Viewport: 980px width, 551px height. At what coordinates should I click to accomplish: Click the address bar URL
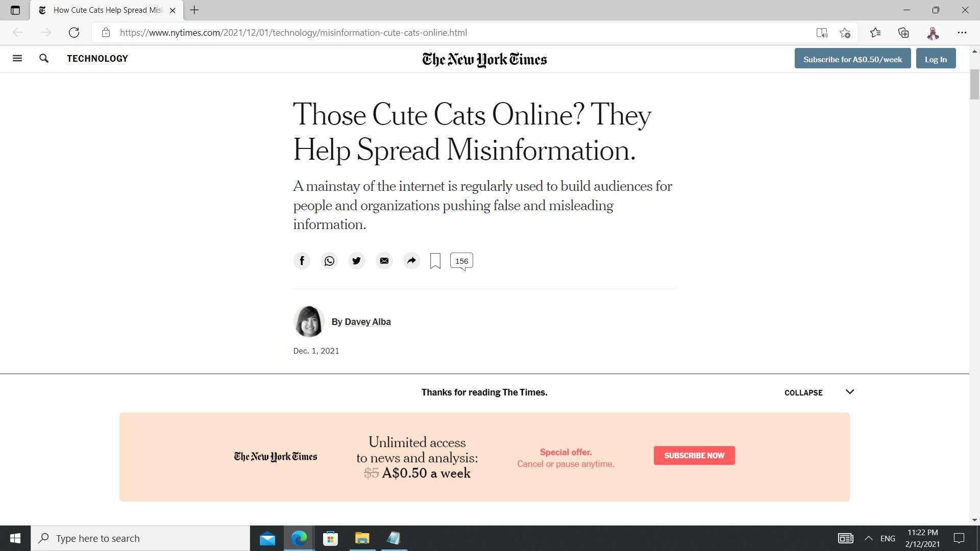293,33
